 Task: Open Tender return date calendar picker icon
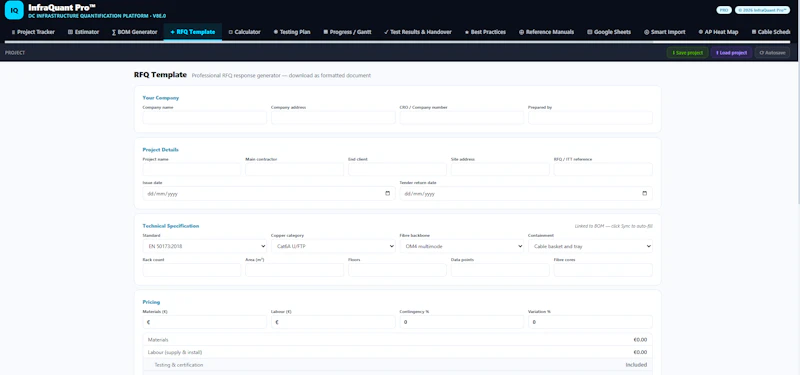[644, 193]
